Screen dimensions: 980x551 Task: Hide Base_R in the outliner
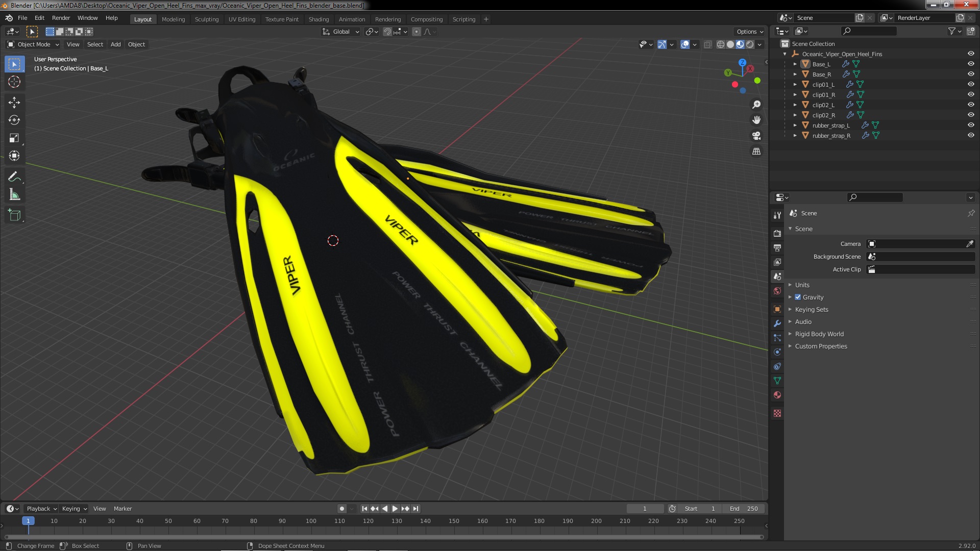pos(970,74)
